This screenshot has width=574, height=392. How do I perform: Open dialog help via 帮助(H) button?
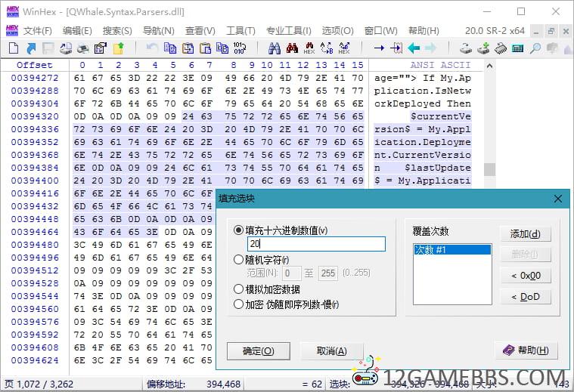526,350
